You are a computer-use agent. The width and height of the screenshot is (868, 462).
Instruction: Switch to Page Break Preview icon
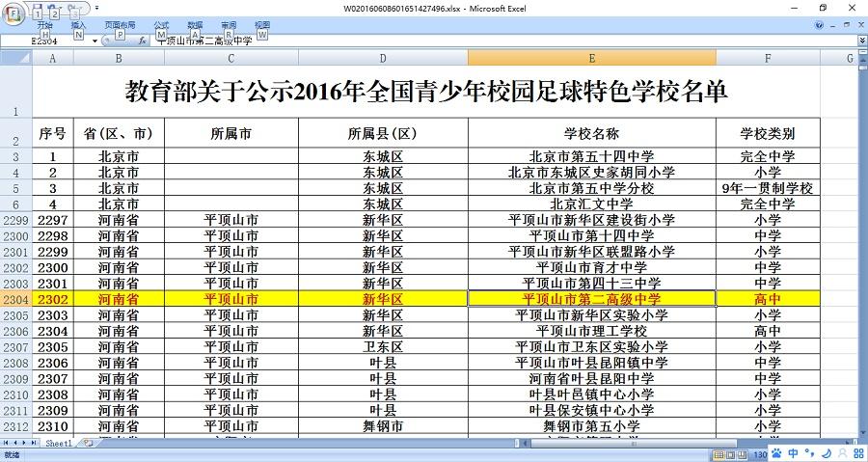pyautogui.click(x=742, y=455)
